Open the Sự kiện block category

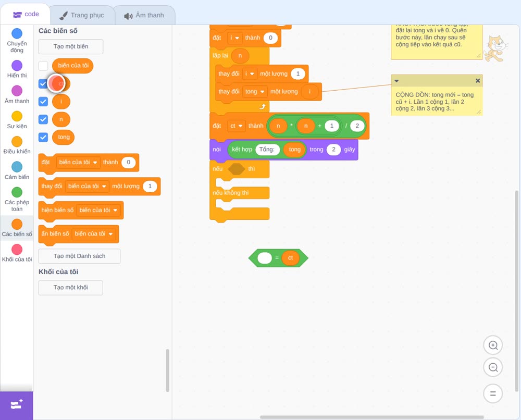(17, 120)
